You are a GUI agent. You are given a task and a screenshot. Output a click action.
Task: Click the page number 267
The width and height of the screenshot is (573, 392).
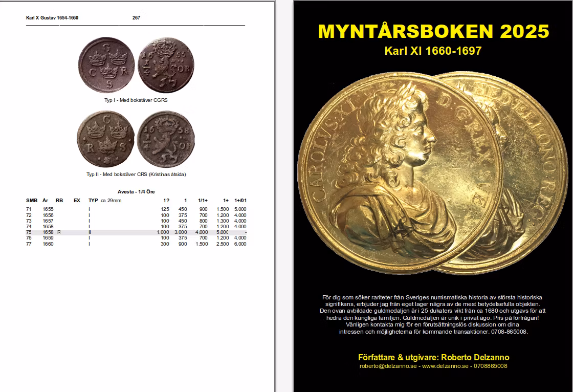(x=136, y=18)
